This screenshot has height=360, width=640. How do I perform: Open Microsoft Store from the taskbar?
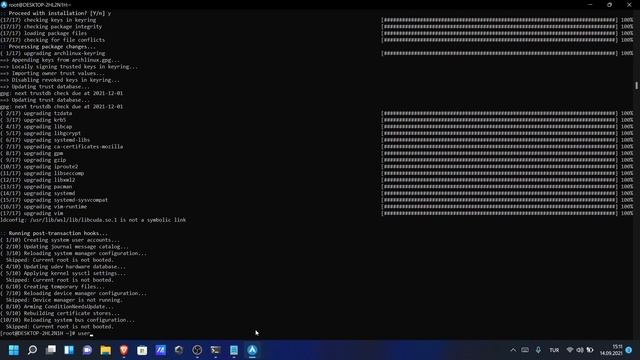click(x=142, y=350)
